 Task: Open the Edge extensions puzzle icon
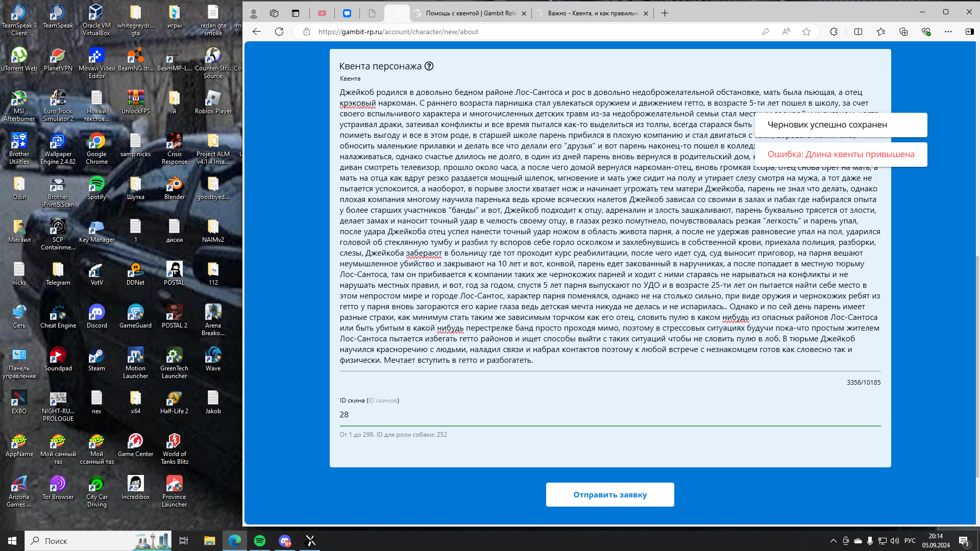tap(834, 32)
